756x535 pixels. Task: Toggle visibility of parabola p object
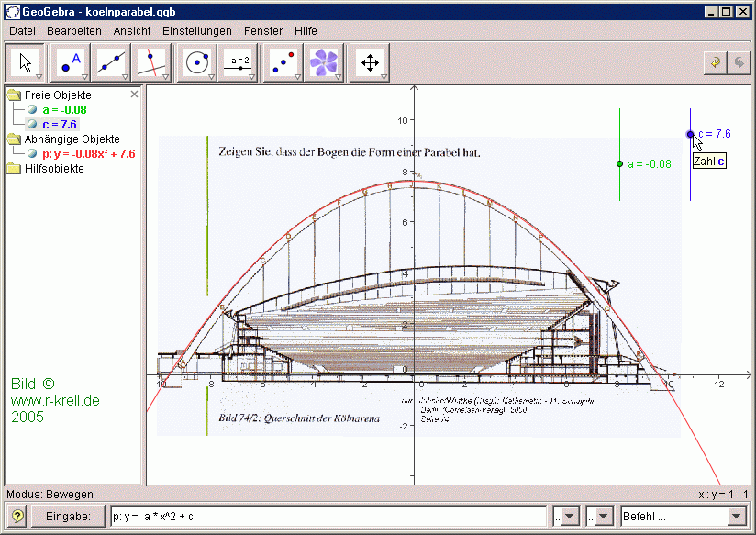point(32,154)
